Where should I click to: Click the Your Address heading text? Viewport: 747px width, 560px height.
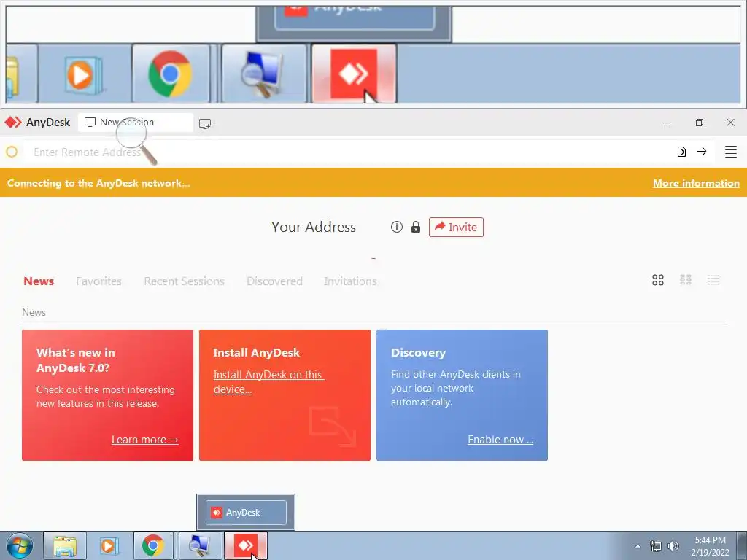pyautogui.click(x=314, y=227)
